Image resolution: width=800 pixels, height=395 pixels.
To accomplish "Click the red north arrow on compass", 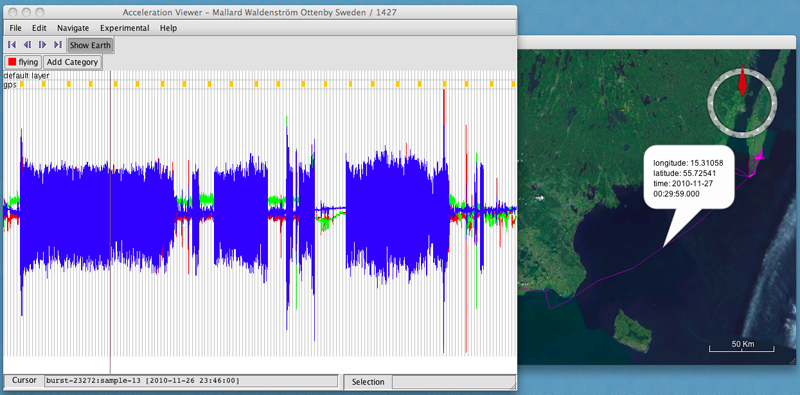I will point(742,82).
